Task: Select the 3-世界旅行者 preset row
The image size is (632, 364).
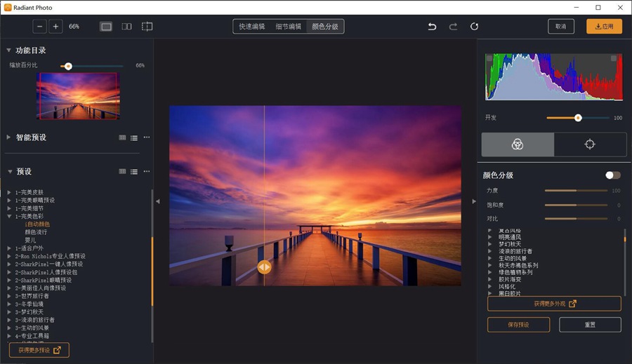Action: click(32, 296)
